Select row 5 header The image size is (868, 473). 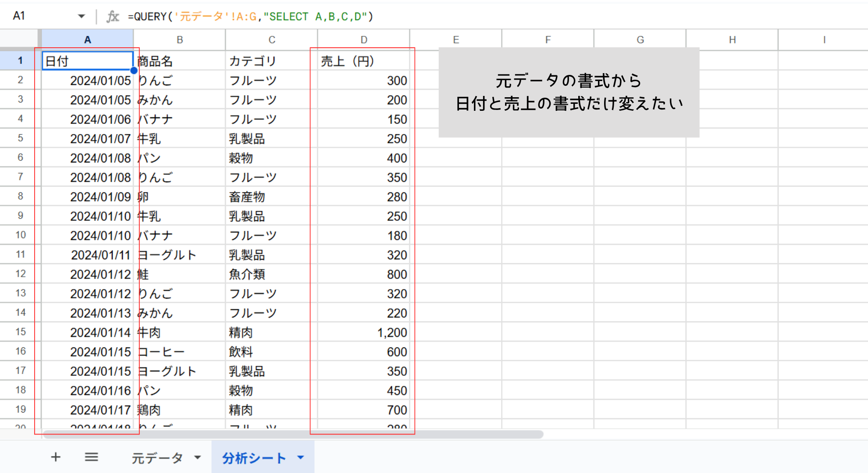tap(20, 138)
